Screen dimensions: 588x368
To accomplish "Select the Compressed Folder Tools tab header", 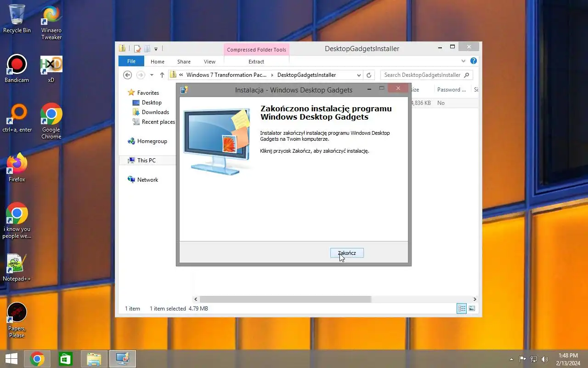I will [256, 50].
